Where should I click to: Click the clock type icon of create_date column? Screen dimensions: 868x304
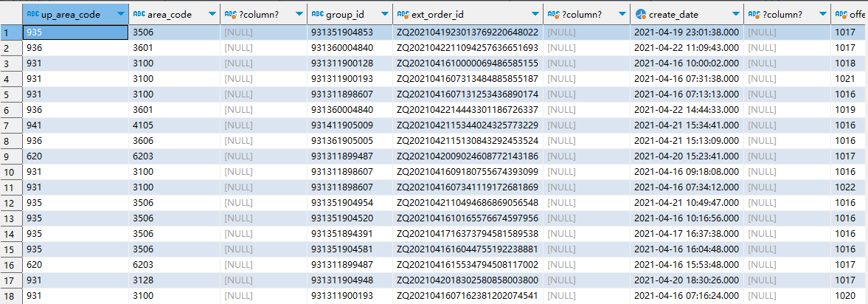click(x=640, y=15)
